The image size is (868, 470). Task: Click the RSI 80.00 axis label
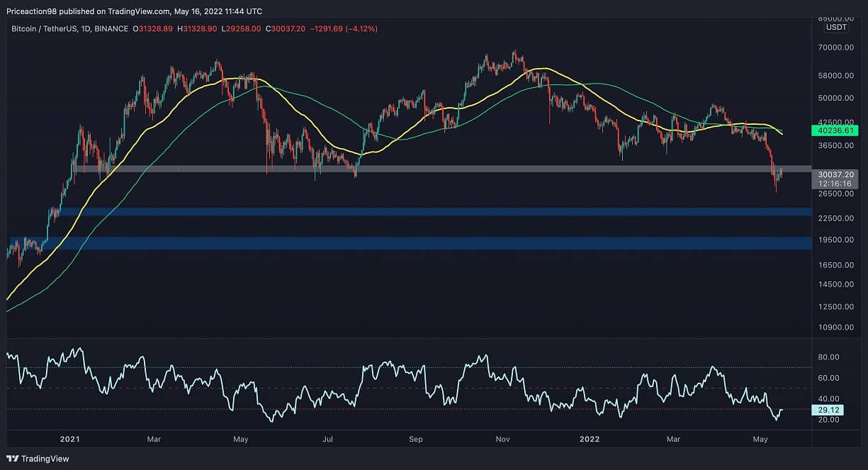828,357
